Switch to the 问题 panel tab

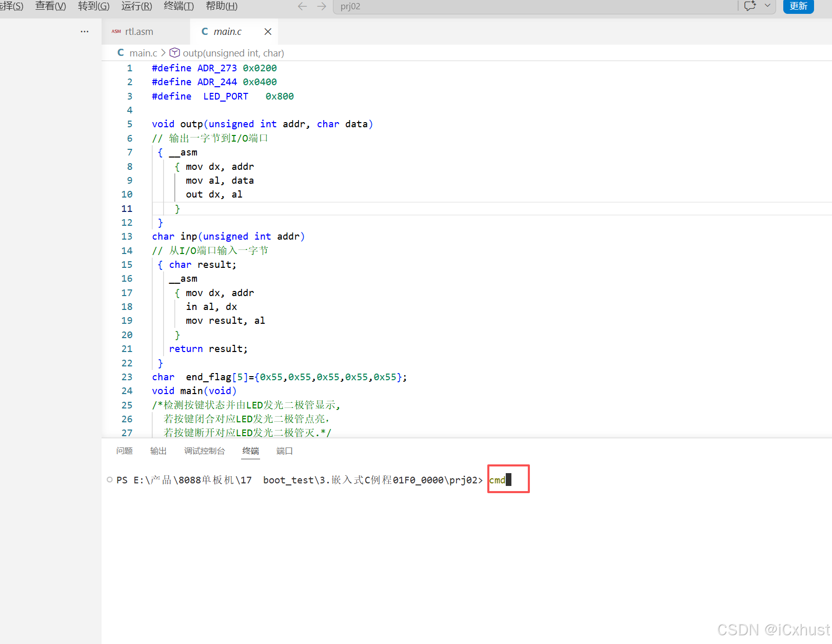[124, 451]
